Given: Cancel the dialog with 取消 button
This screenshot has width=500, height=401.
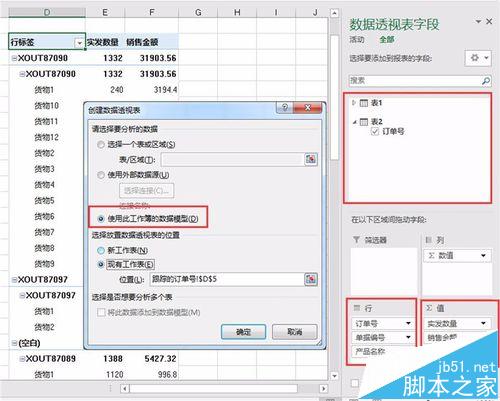Looking at the screenshot, I should coord(294,332).
